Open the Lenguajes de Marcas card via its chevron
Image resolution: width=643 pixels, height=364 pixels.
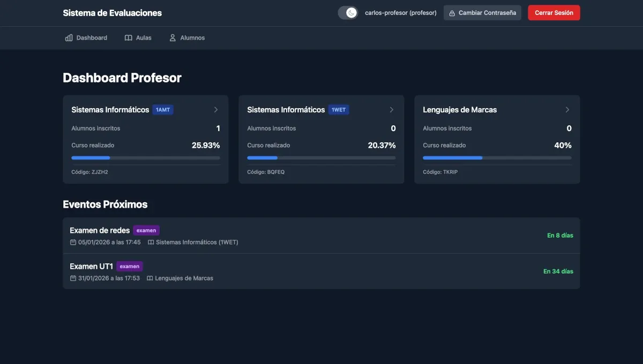[567, 109]
